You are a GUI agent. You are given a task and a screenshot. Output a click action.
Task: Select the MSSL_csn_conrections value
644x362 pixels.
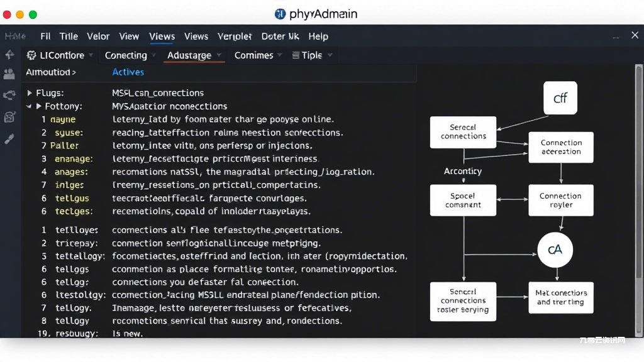coord(158,93)
